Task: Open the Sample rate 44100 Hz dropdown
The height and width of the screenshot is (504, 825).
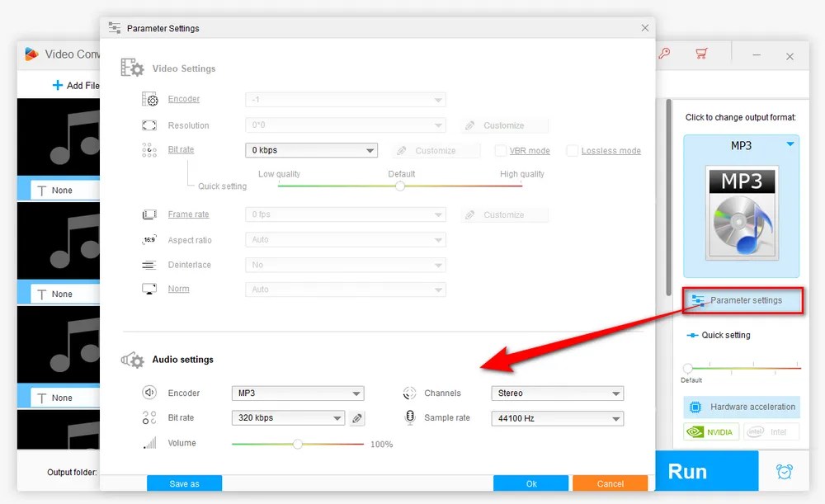Action: [557, 418]
